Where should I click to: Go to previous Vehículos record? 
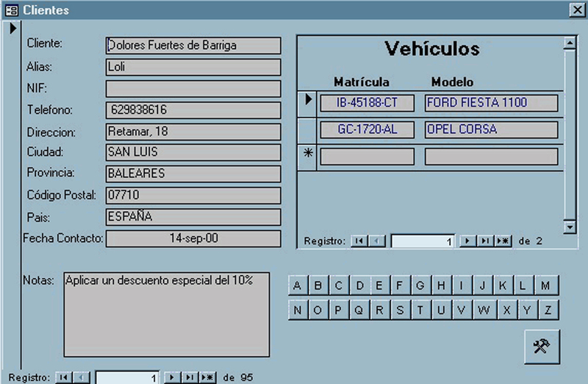[377, 241]
